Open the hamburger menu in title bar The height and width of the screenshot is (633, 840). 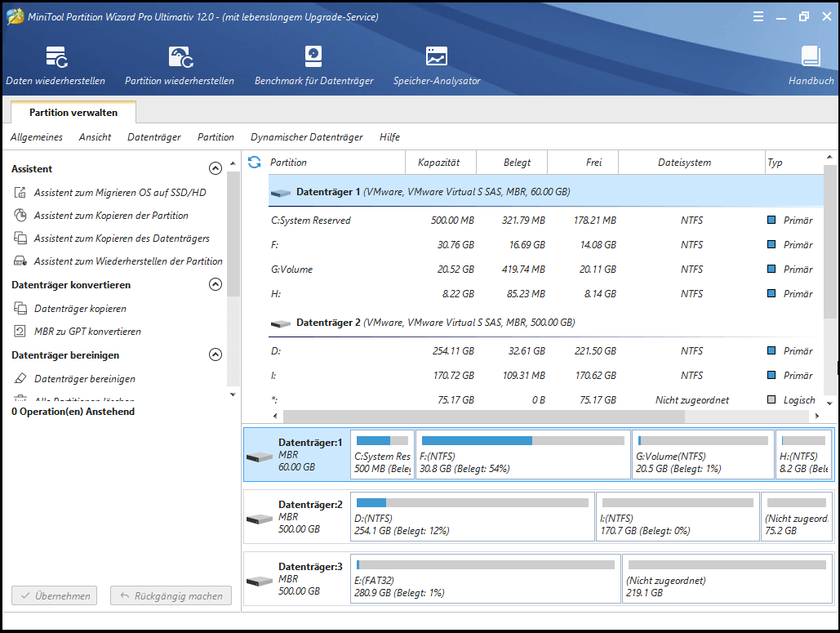pos(758,16)
